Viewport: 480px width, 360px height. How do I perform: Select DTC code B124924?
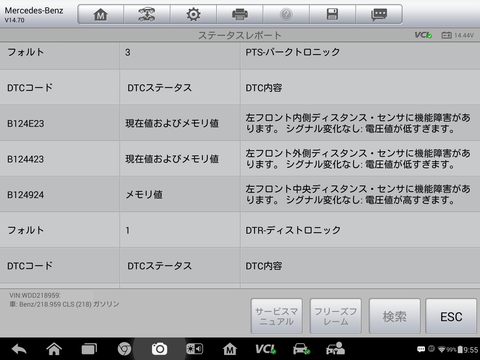[26, 195]
